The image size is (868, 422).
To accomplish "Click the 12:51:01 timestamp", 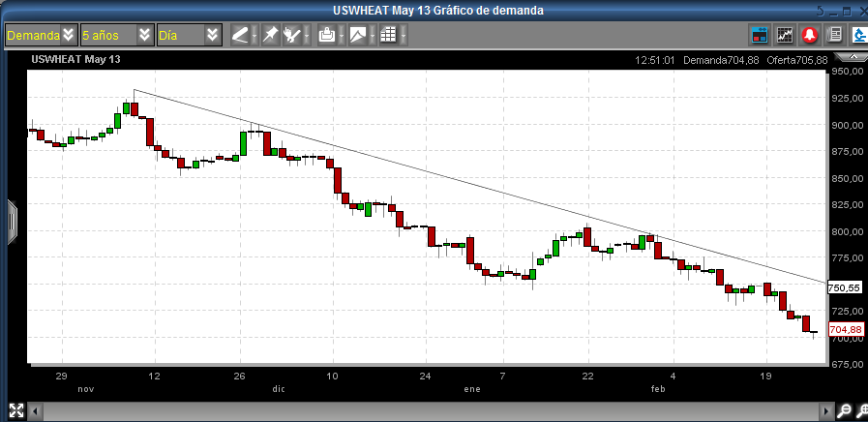I will 655,60.
